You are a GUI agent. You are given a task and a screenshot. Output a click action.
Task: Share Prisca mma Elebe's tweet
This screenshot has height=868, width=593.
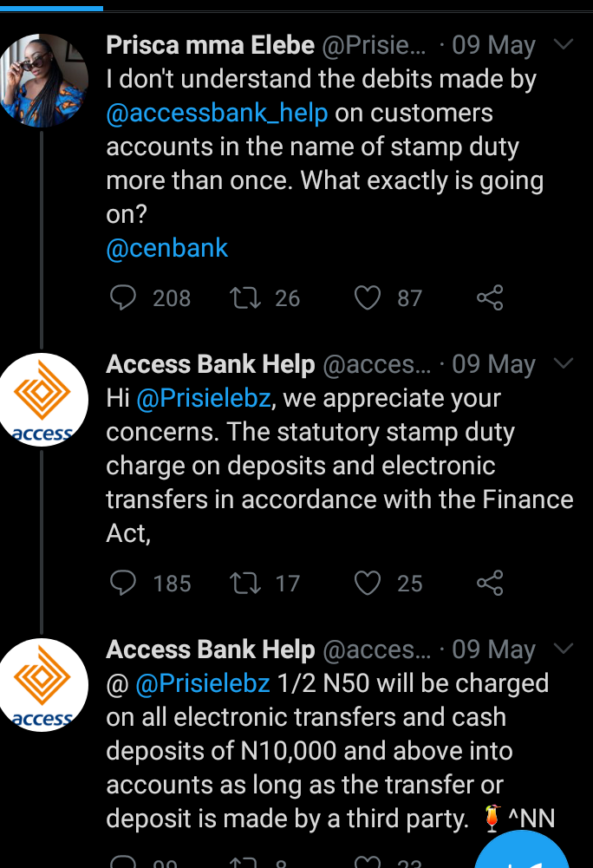click(490, 298)
